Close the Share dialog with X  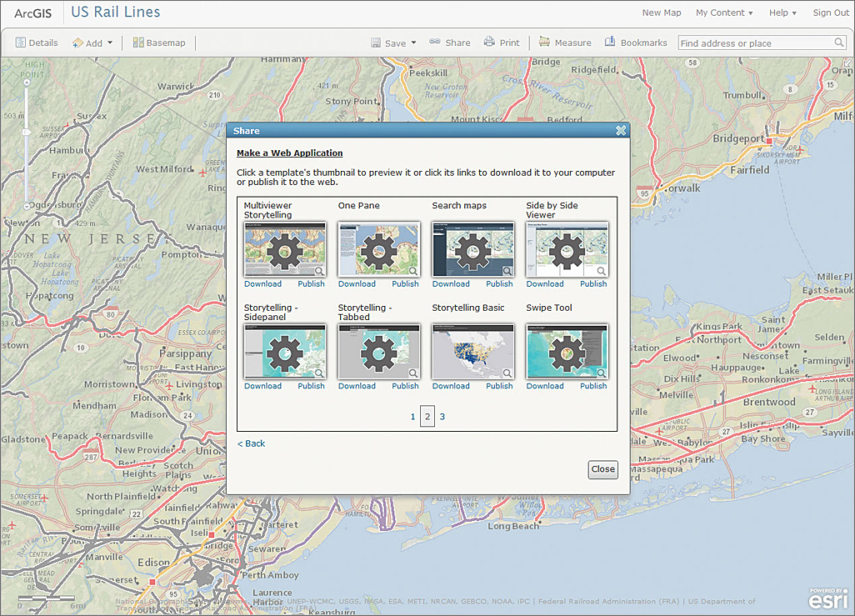tap(621, 130)
